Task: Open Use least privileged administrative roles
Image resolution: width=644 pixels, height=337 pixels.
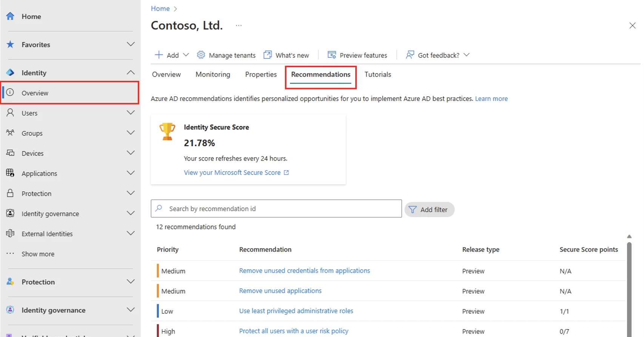Action: [296, 311]
